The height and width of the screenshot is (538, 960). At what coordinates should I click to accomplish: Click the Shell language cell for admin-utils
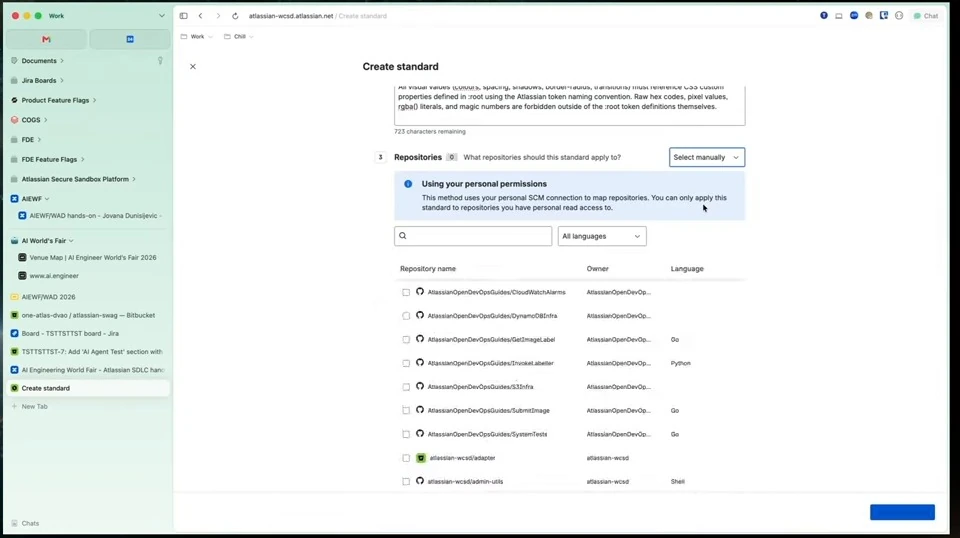677,482
